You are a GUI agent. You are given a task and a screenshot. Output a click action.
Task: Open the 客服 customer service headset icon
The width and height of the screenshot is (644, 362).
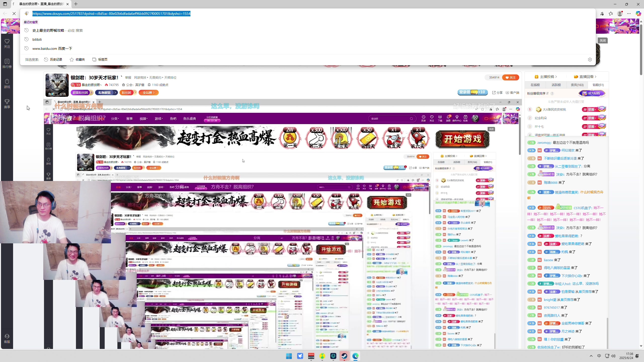coord(7,338)
